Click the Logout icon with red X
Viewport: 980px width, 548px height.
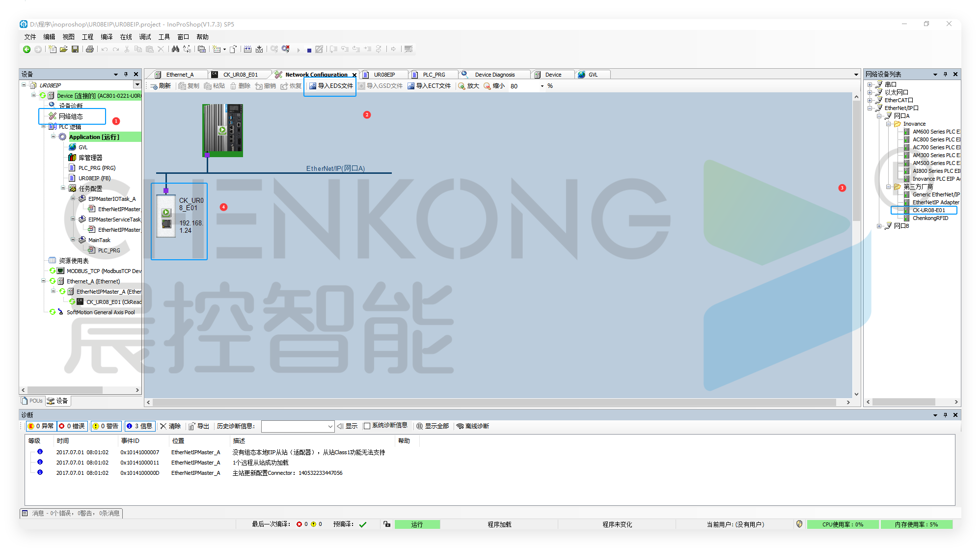click(286, 49)
